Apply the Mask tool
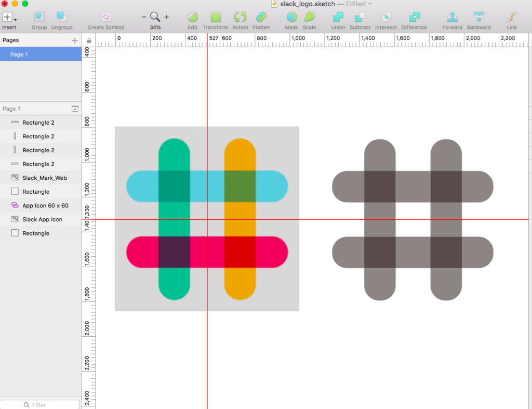532x409 pixels. (291, 17)
